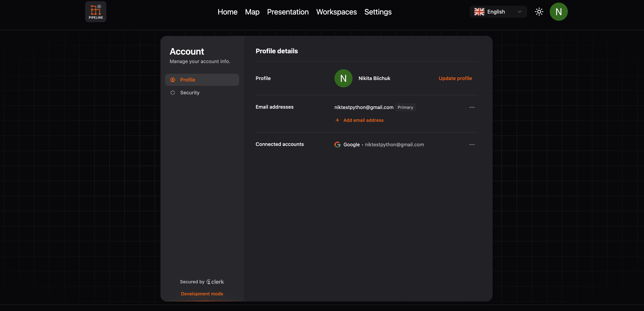Open the user avatar menu in header
The height and width of the screenshot is (311, 644).
(558, 12)
